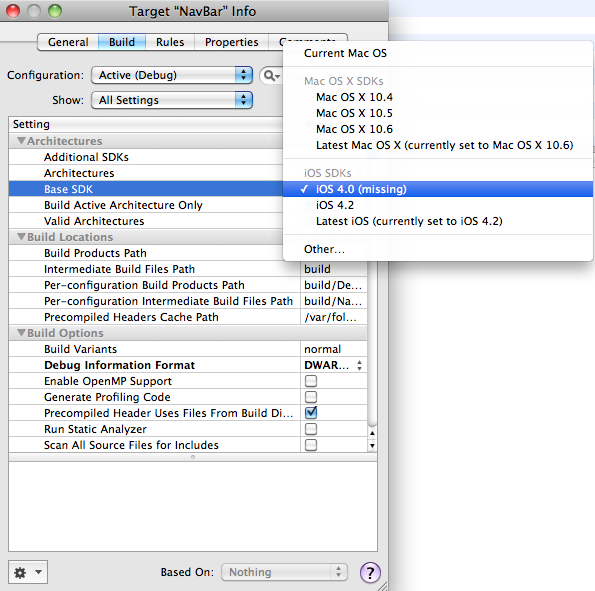This screenshot has width=595, height=591.
Task: Select iOS 4.0 (missing) menu item
Action: coord(438,189)
